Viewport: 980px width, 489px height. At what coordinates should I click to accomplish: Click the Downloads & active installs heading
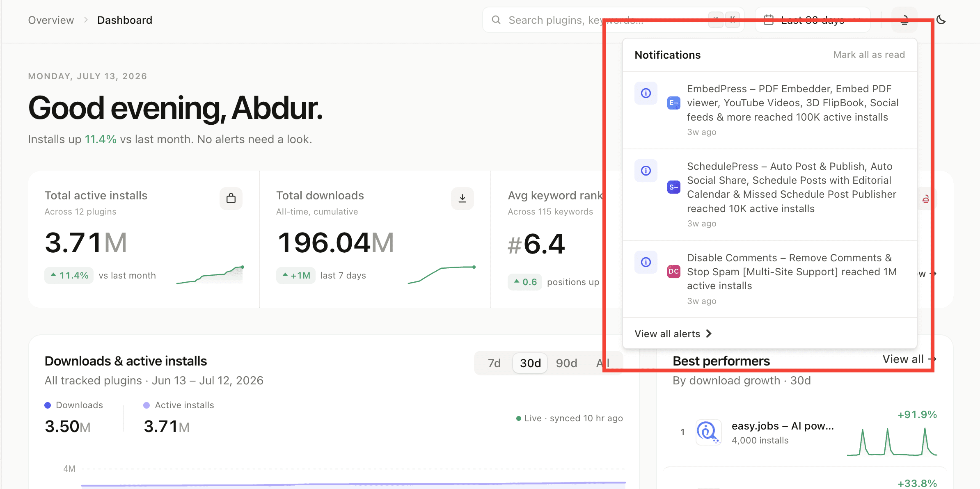126,361
